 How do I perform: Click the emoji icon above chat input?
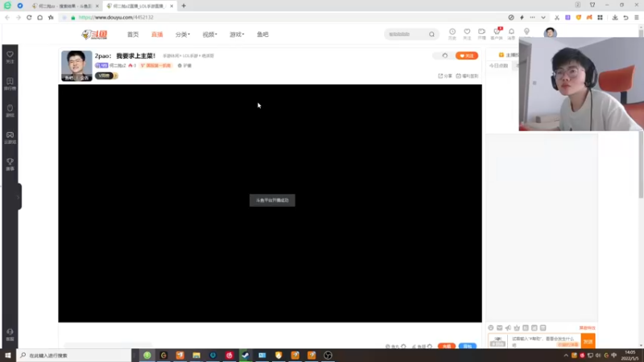coord(491,328)
